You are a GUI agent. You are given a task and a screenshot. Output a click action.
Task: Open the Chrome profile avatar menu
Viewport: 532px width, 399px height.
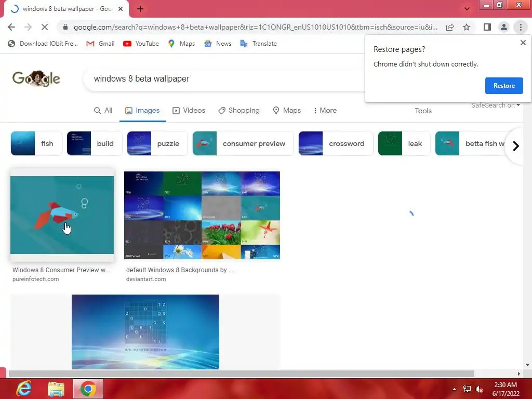504,27
